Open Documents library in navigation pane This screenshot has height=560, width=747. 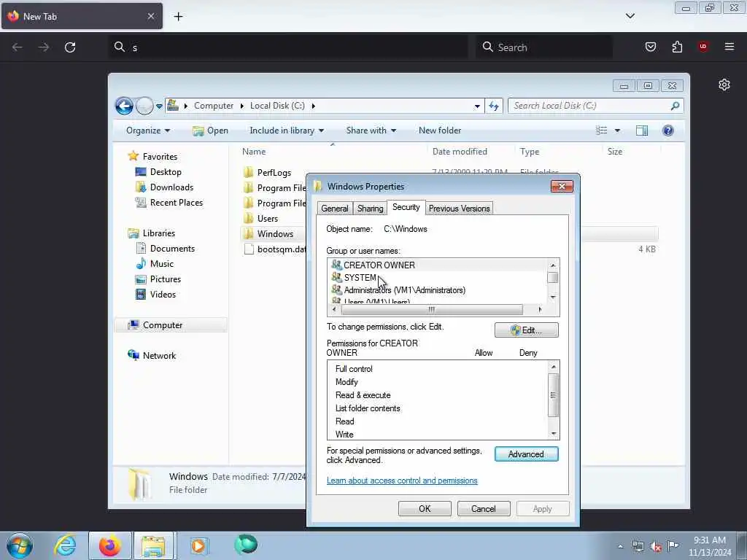tap(172, 249)
